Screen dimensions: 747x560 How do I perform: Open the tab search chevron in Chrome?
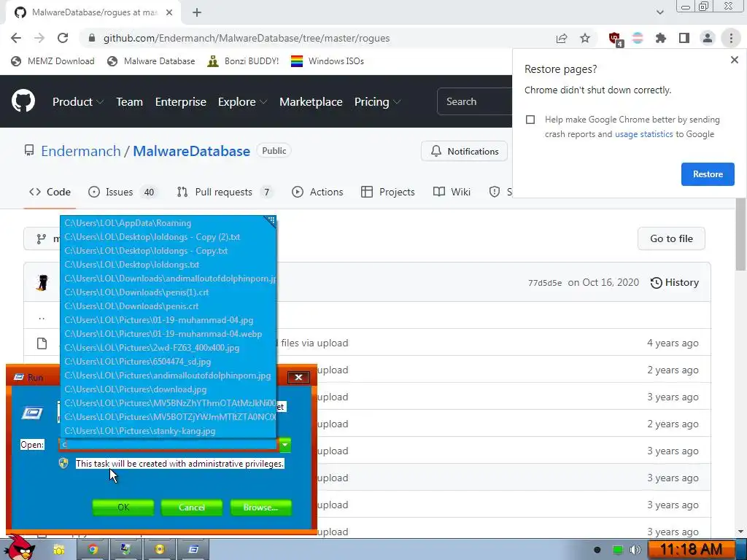(659, 12)
